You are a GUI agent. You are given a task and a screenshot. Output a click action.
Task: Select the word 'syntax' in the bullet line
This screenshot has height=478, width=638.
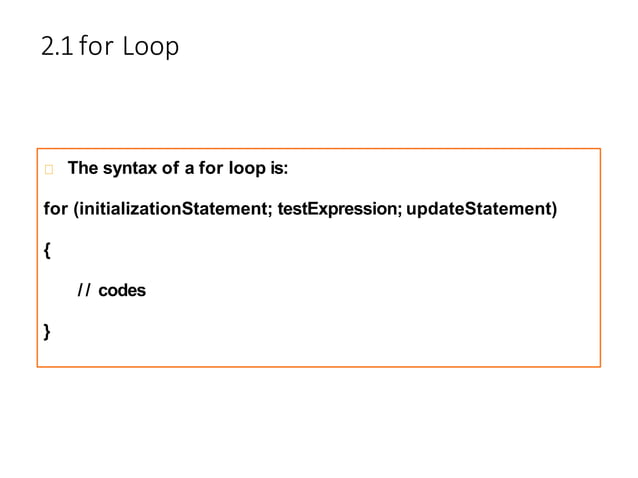(130, 169)
